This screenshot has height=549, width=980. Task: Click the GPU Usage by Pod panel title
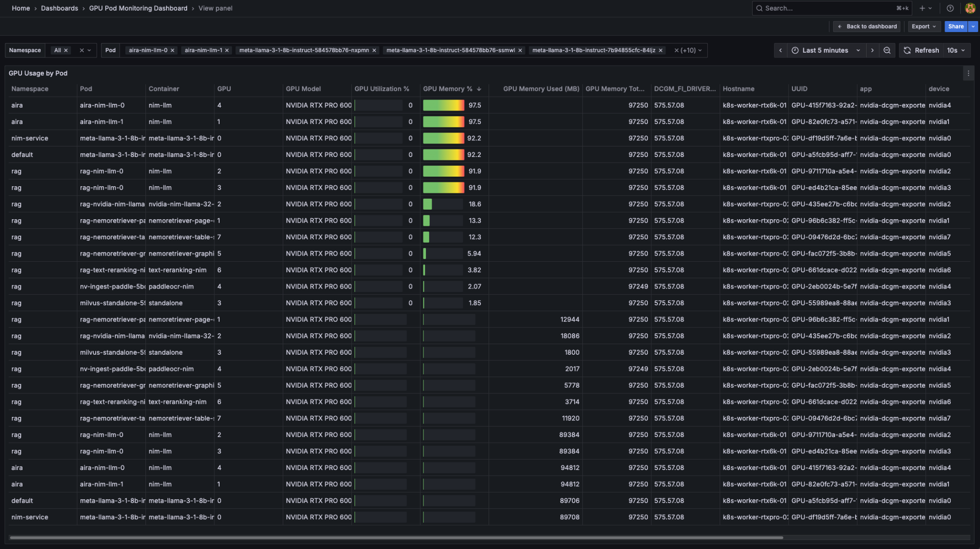pyautogui.click(x=38, y=73)
